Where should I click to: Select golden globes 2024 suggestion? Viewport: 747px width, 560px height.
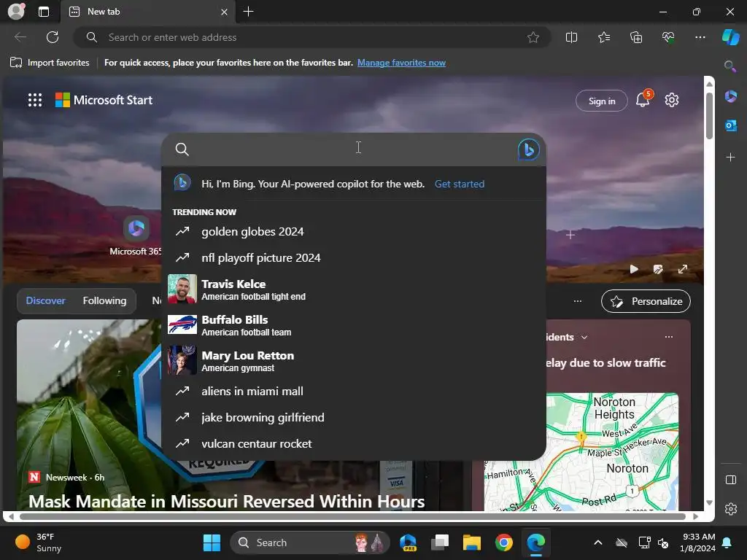pyautogui.click(x=354, y=231)
